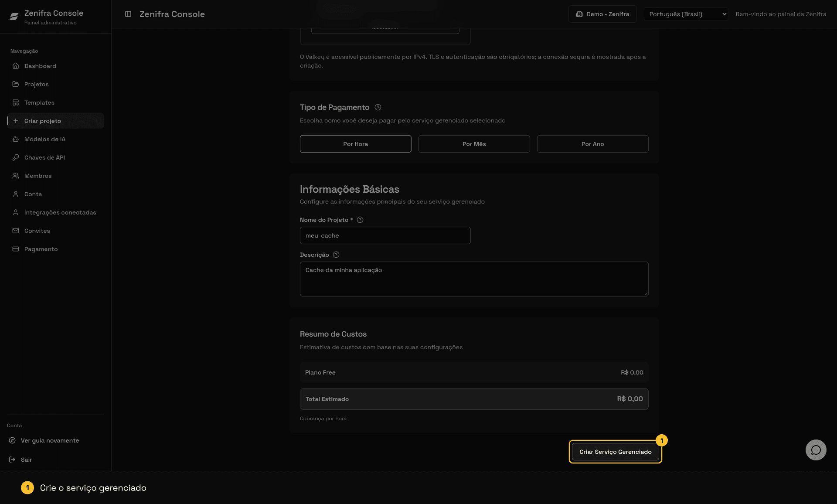Click the Descrição text area

(474, 279)
